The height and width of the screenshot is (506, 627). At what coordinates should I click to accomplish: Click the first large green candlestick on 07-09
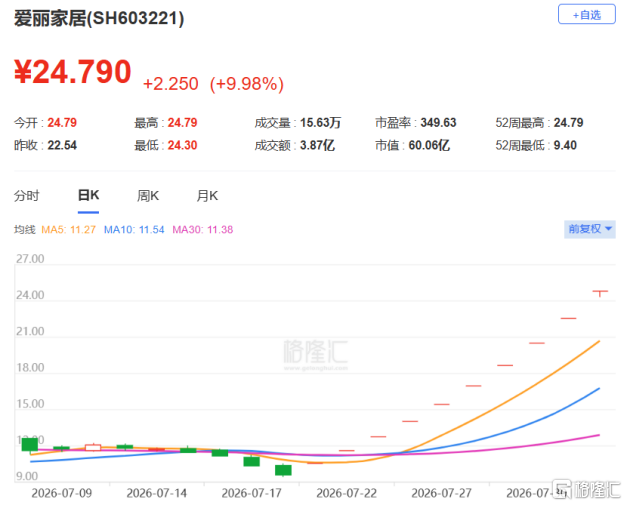30,445
